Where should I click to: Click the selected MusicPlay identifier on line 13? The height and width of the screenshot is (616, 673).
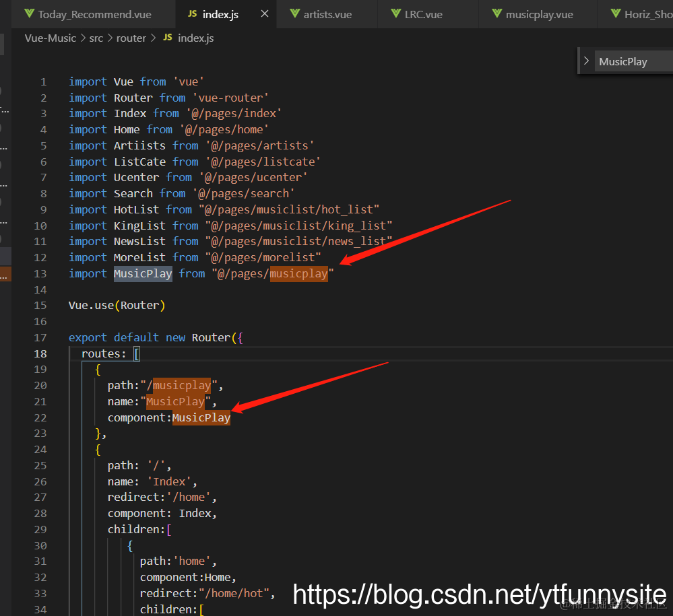pyautogui.click(x=143, y=274)
